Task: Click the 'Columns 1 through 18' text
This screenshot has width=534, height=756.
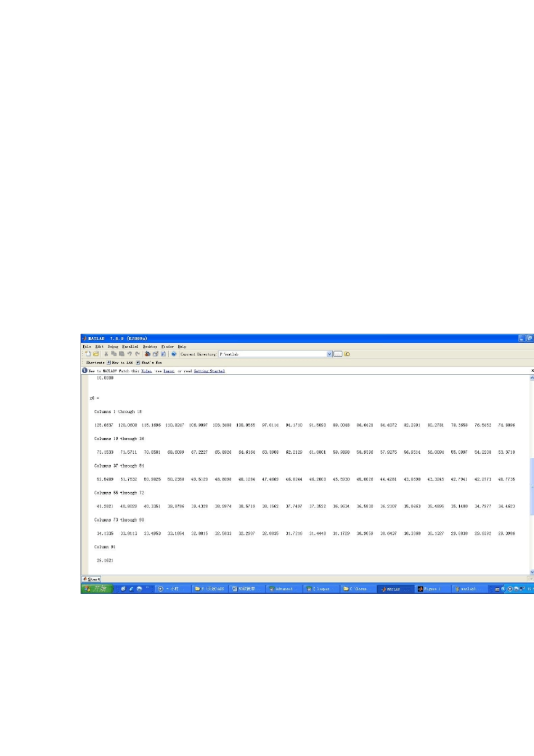Action: pos(118,412)
